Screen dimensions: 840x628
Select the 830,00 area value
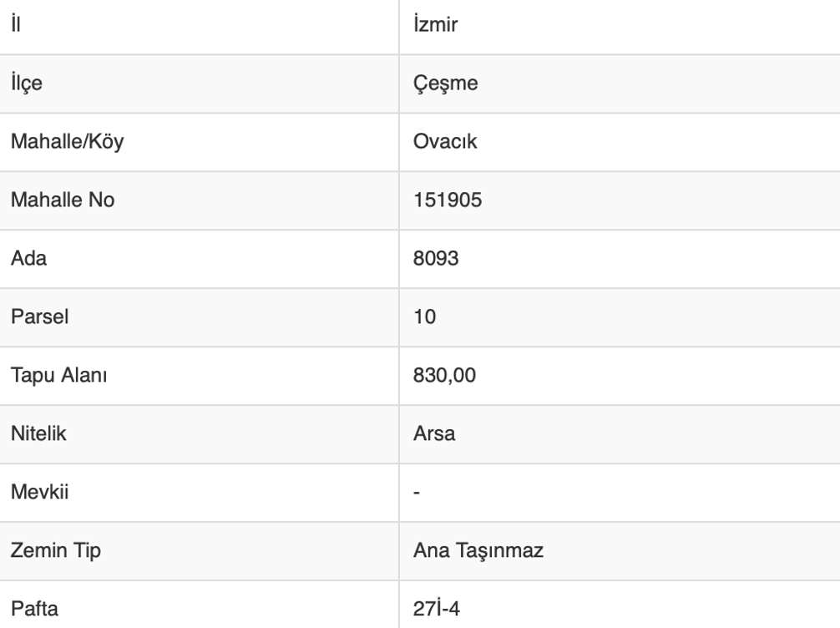[445, 376]
